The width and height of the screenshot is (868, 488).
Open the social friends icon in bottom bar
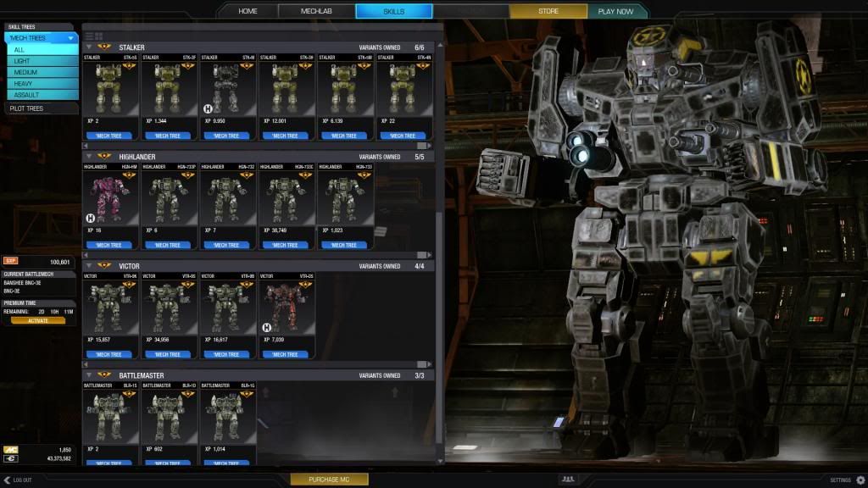point(568,480)
